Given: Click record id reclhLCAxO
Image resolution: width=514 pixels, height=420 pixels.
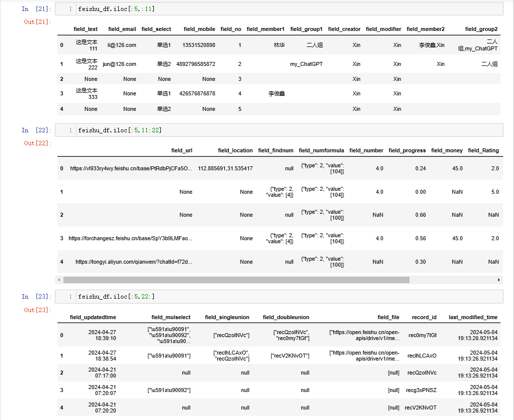Looking at the screenshot, I should 422,356.
